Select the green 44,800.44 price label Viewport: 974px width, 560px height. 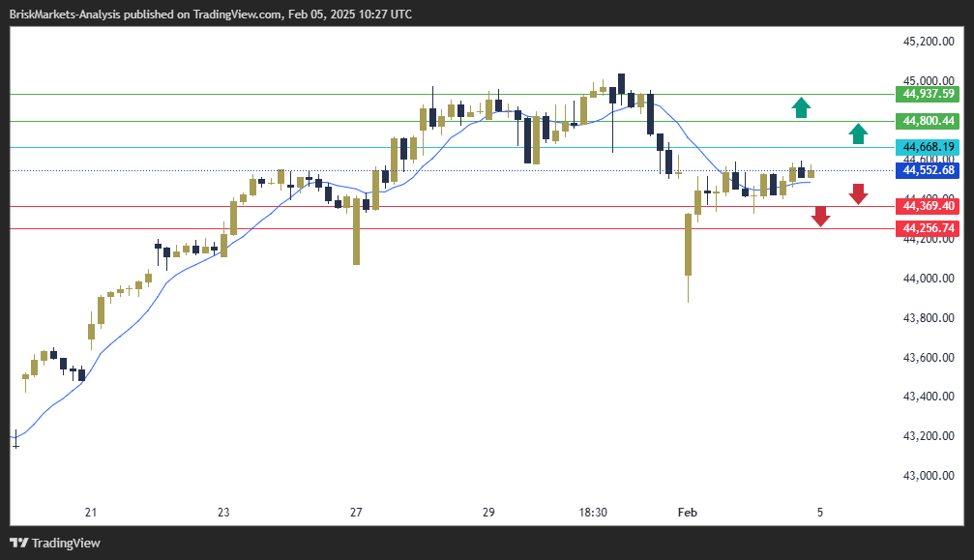928,121
